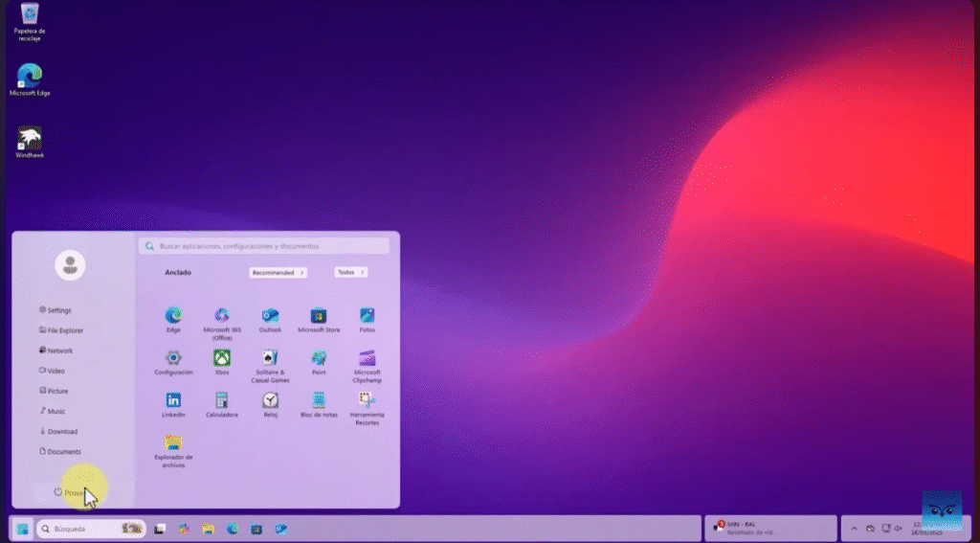The image size is (980, 543).
Task: Open the Microsoft Store pinned app
Action: click(x=319, y=316)
